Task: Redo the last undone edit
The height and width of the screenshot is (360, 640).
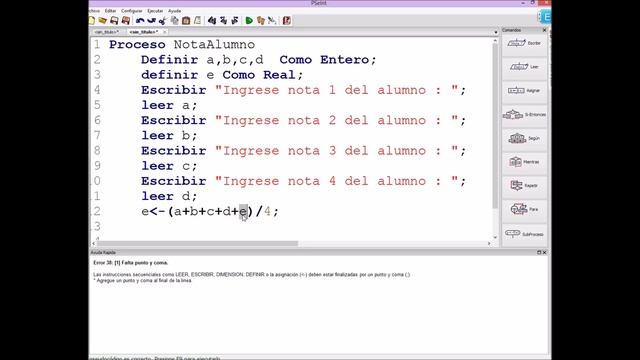Action: click(151, 20)
